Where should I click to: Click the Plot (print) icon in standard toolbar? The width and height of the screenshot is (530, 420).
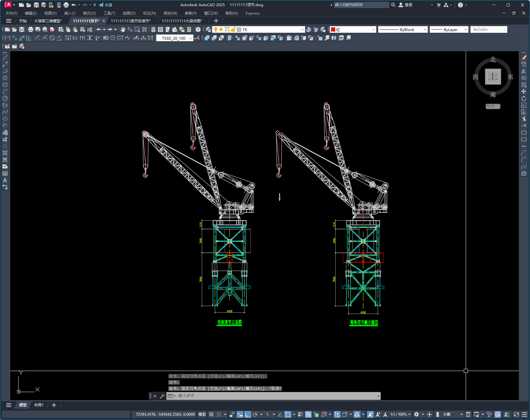pos(31,29)
